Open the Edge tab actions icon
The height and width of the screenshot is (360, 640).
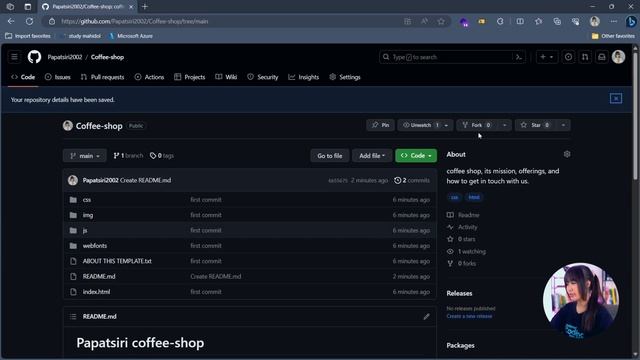point(27,7)
